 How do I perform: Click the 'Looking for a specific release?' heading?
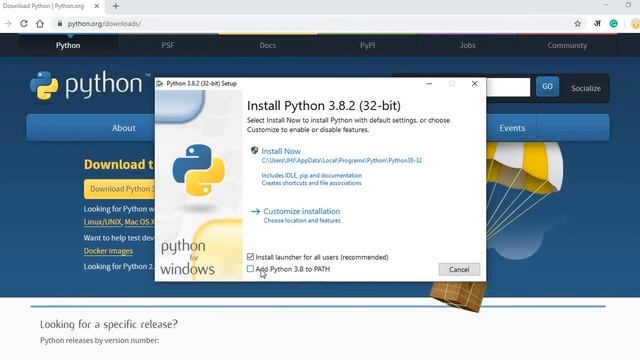109,324
